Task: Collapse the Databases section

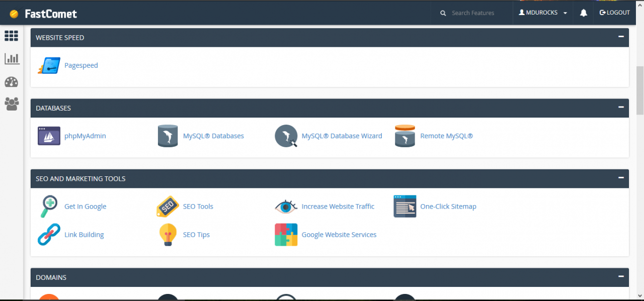Action: [621, 107]
